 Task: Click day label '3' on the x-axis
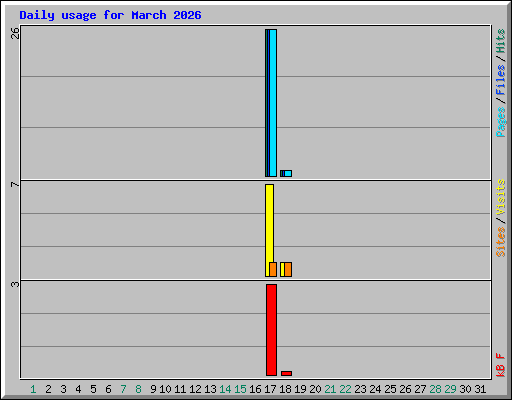[63, 389]
